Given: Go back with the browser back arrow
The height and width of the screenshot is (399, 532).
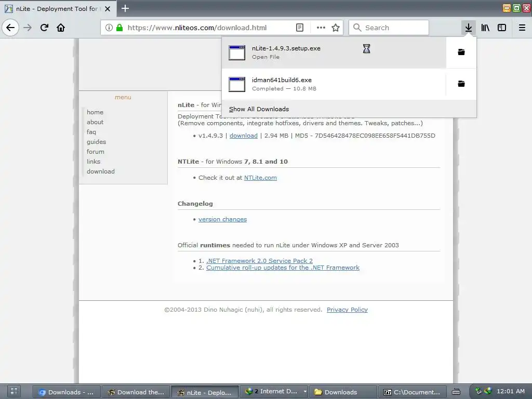Looking at the screenshot, I should click(10, 28).
